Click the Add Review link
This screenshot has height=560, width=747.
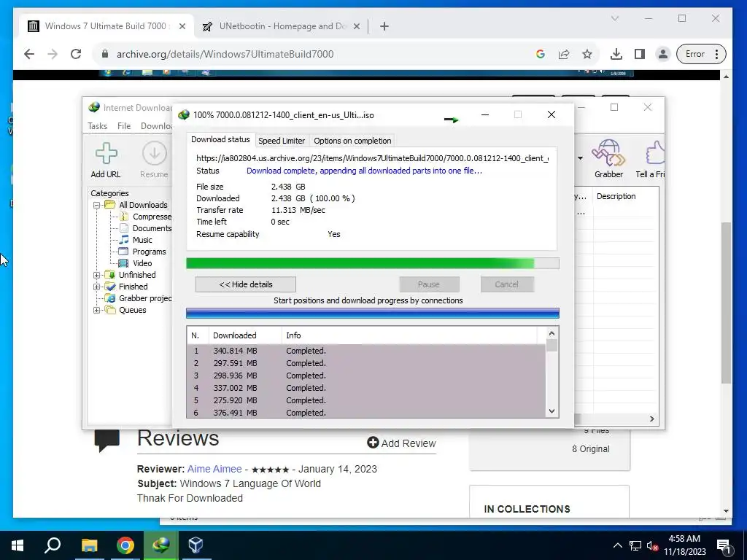[401, 443]
